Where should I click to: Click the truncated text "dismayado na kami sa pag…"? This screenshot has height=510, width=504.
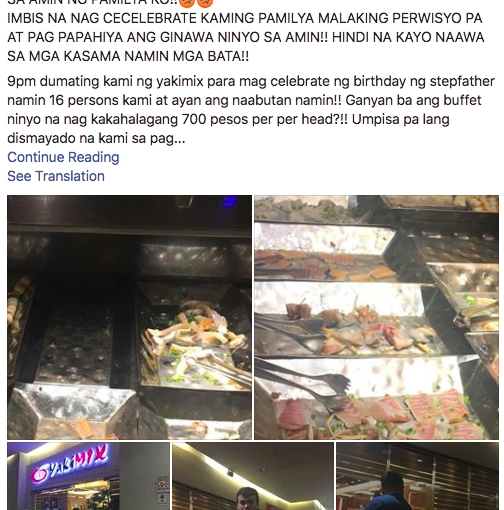(x=96, y=138)
